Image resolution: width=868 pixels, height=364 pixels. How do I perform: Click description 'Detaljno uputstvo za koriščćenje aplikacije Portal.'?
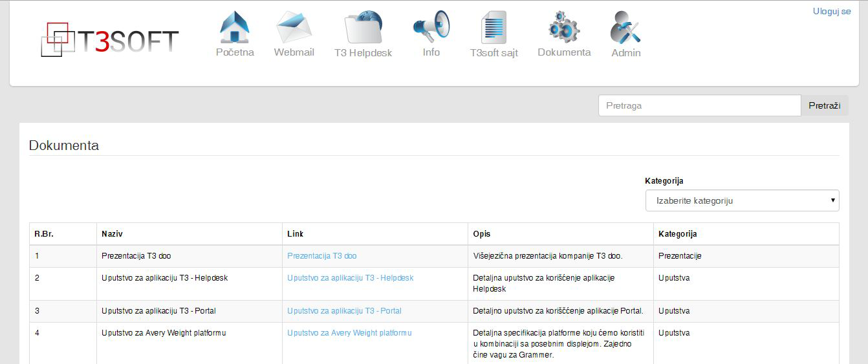(x=558, y=311)
